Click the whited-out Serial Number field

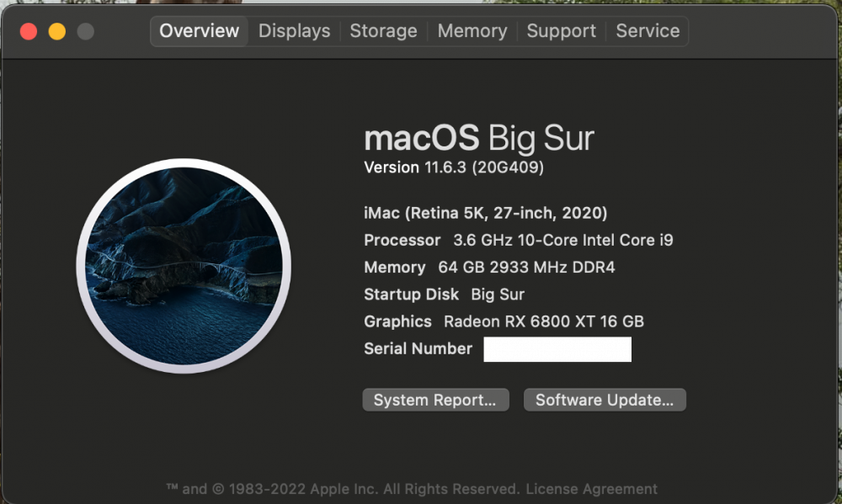click(557, 349)
